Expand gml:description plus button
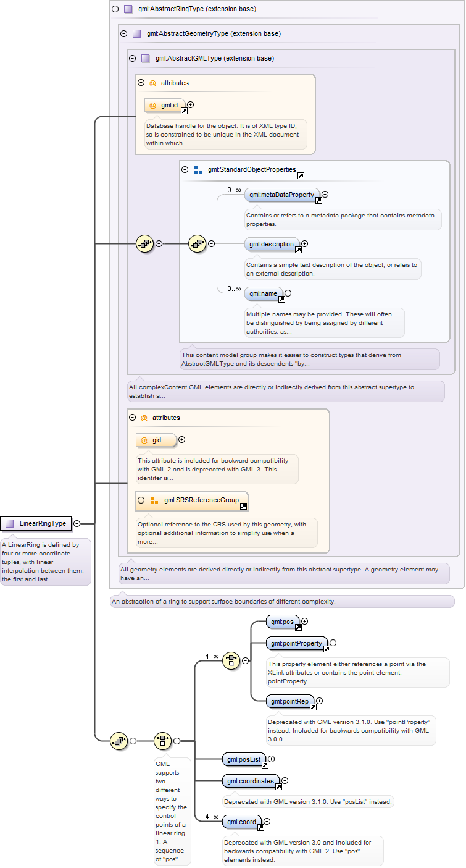This screenshot has height=868, width=466. click(x=304, y=243)
